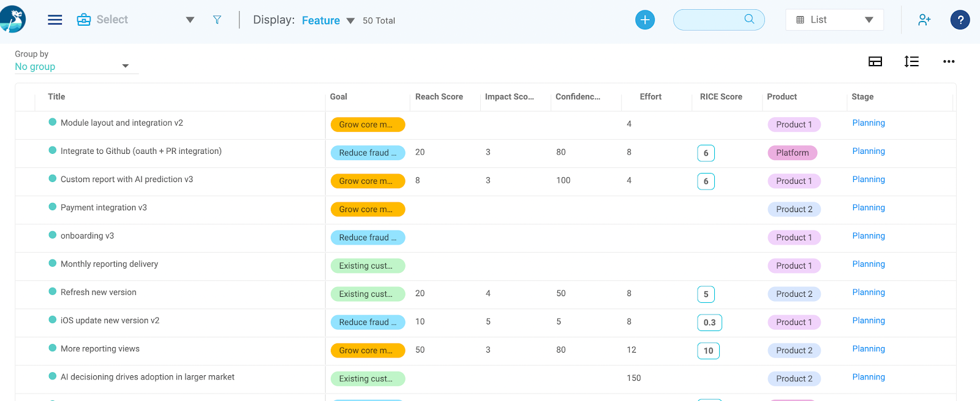Adjust row height with line spacing icon

coord(911,61)
